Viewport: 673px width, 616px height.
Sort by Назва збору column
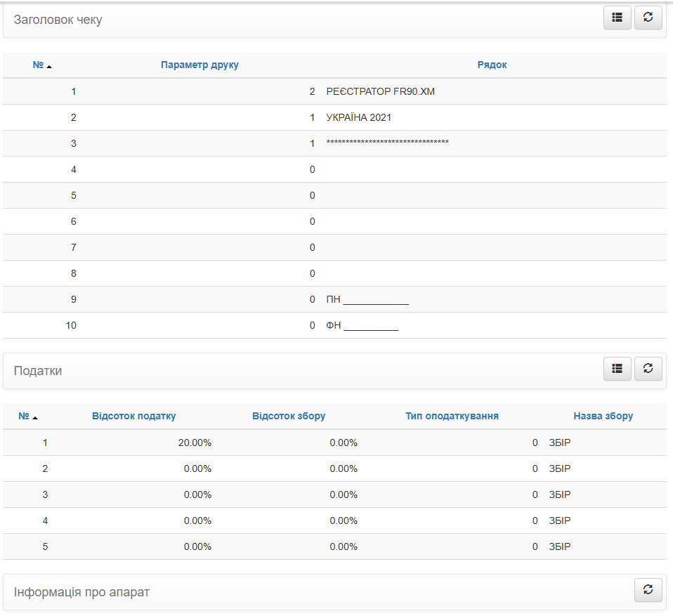click(603, 416)
